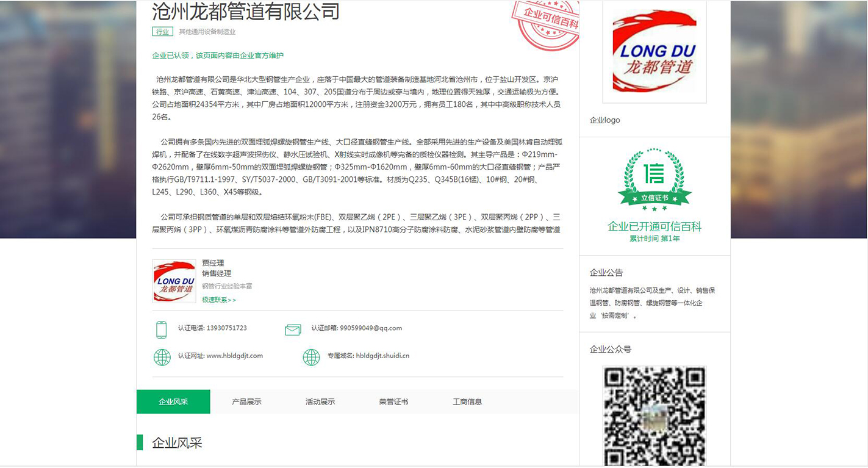The width and height of the screenshot is (868, 468).
Task: Click the red 企业可信百科 stamp
Action: click(x=547, y=24)
